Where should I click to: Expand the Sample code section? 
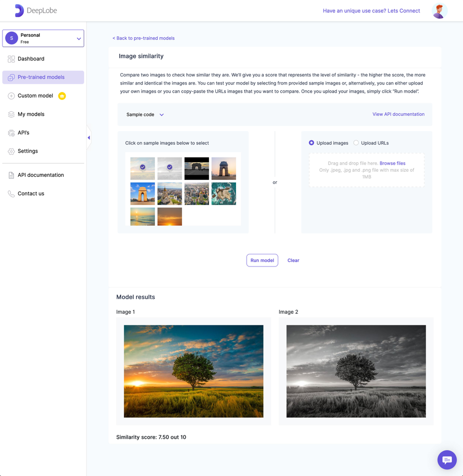(145, 114)
